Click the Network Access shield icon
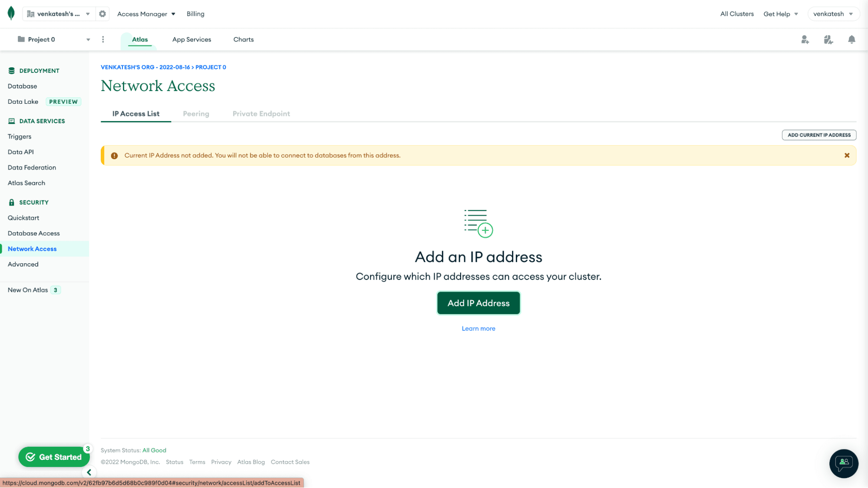This screenshot has height=488, width=868. click(11, 203)
